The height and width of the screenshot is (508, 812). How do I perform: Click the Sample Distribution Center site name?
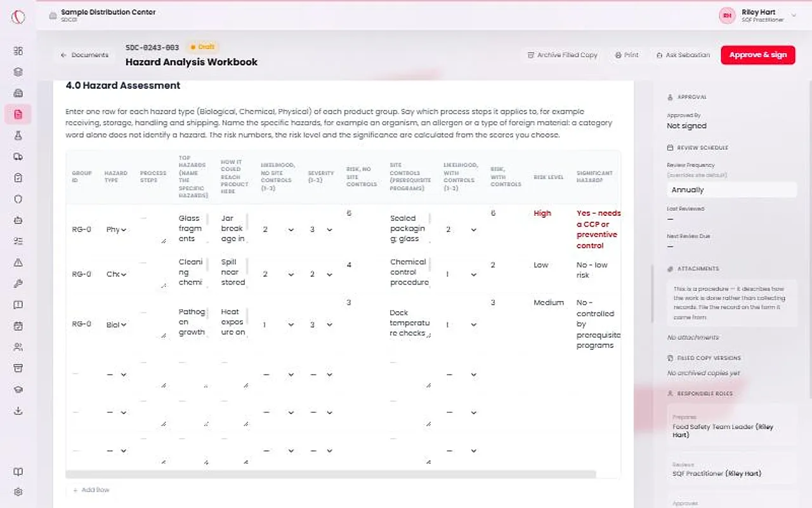108,12
